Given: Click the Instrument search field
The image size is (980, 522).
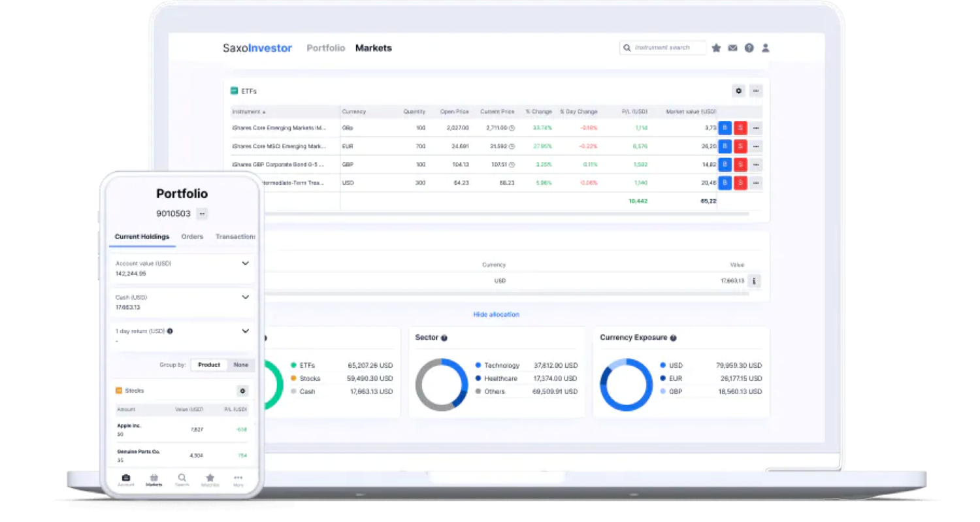Looking at the screenshot, I should point(662,48).
